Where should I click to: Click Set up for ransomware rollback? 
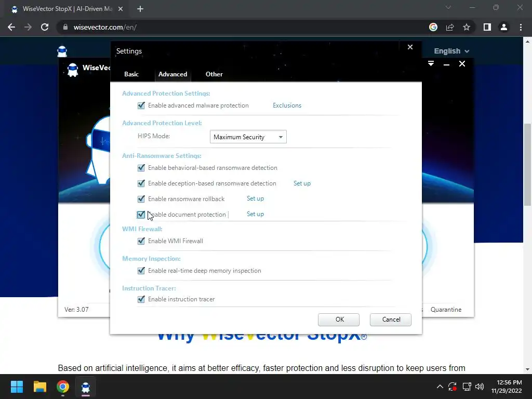[x=255, y=198]
